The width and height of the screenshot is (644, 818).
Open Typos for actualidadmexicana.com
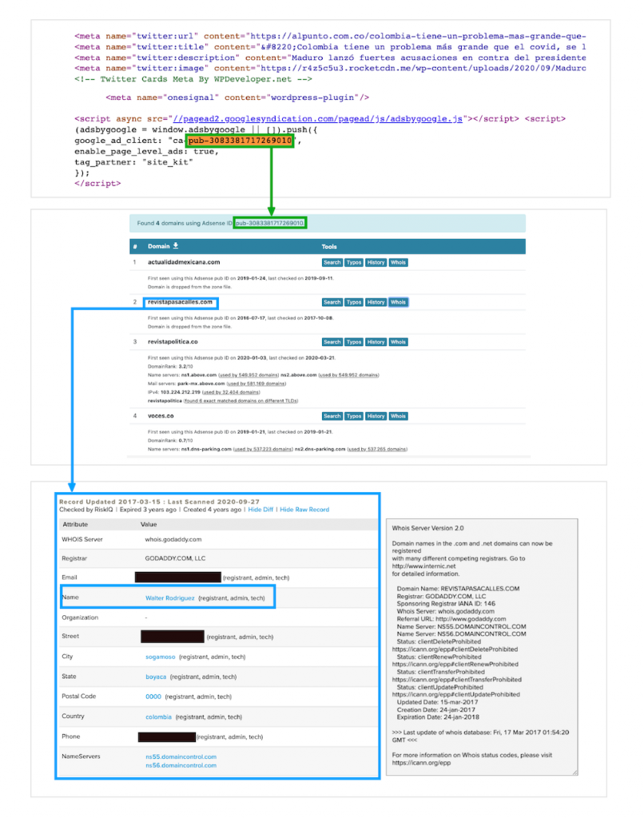[354, 262]
